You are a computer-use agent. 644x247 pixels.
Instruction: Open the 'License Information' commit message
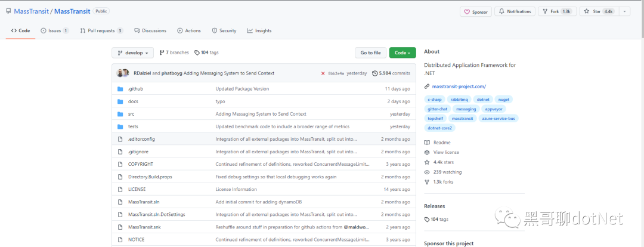click(236, 190)
